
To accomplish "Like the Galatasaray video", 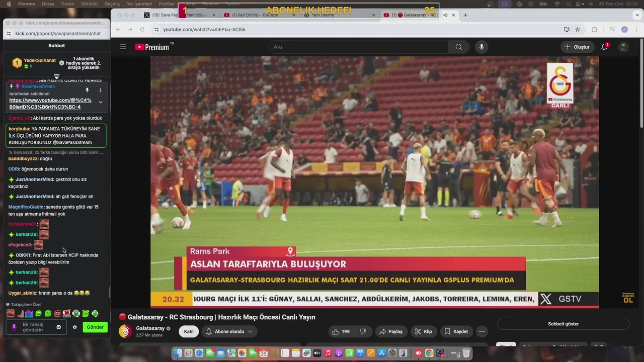I will tap(340, 331).
